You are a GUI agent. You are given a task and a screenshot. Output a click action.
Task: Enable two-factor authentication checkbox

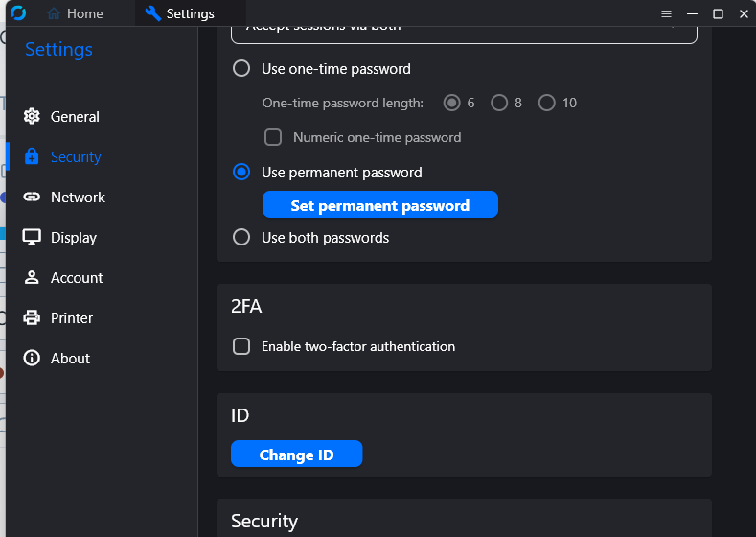point(242,346)
